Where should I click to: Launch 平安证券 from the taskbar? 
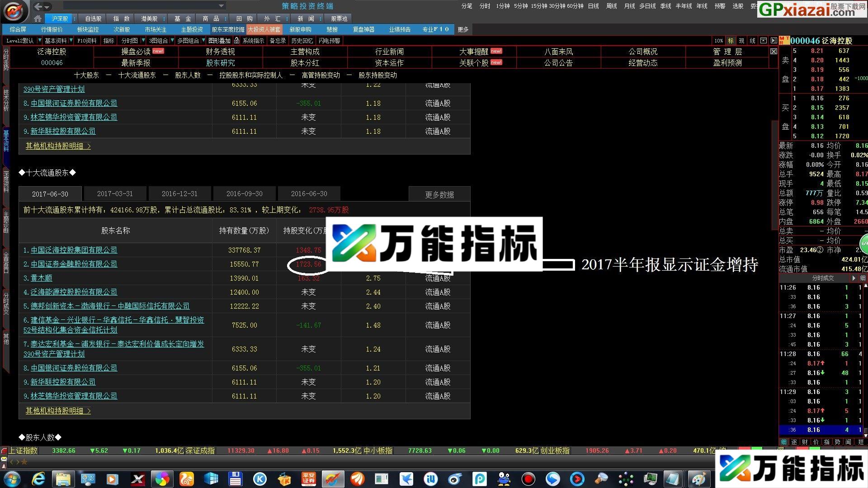click(x=308, y=479)
